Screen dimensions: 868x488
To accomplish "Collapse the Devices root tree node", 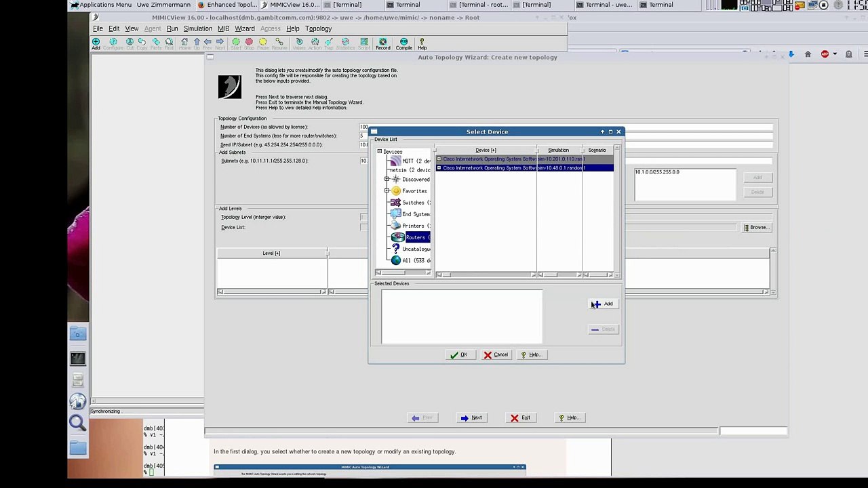I will click(x=380, y=151).
